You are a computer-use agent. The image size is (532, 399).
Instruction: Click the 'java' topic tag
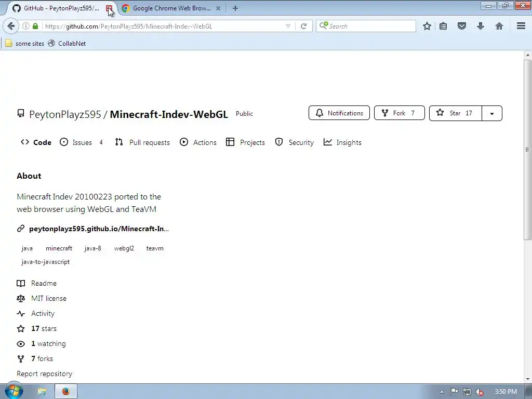(x=27, y=248)
